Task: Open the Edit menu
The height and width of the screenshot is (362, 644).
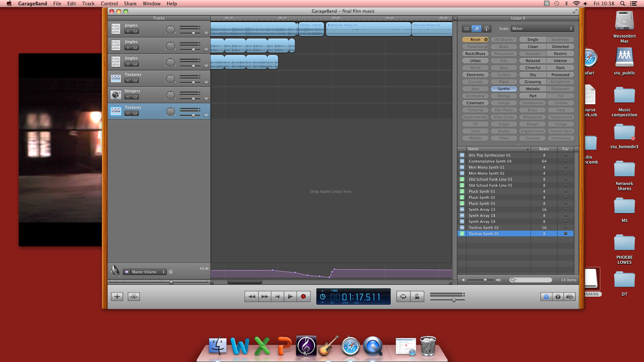Action: pos(72,4)
